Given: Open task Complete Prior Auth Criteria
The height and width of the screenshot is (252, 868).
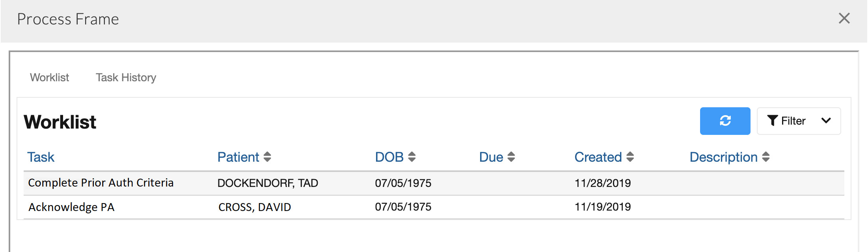Looking at the screenshot, I should tap(101, 183).
